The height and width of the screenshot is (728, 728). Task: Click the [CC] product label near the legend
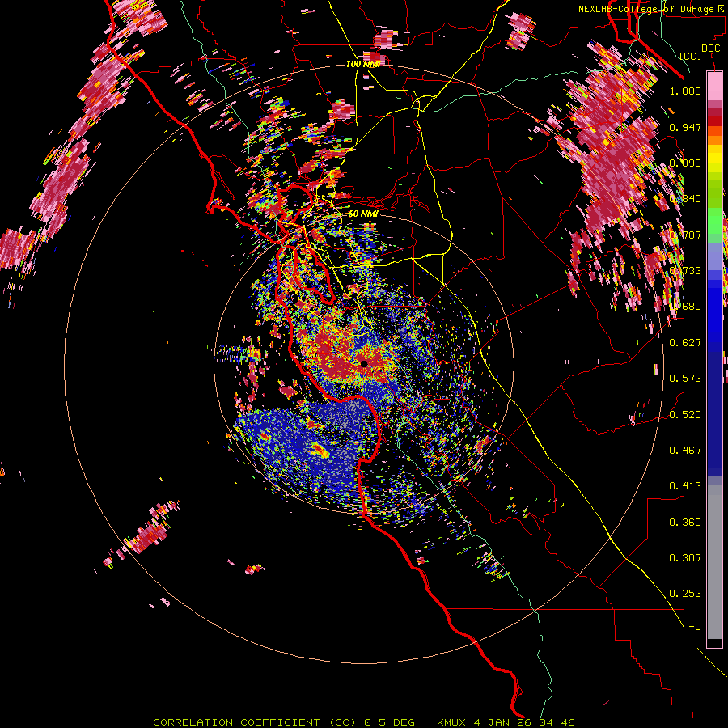pos(691,56)
